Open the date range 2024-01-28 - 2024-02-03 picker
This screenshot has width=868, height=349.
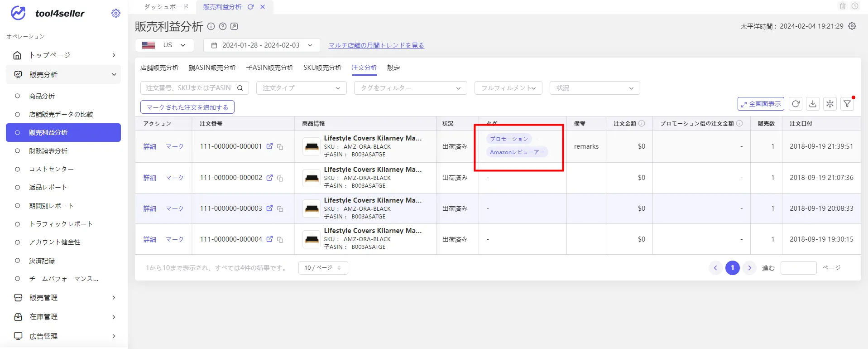tap(262, 45)
